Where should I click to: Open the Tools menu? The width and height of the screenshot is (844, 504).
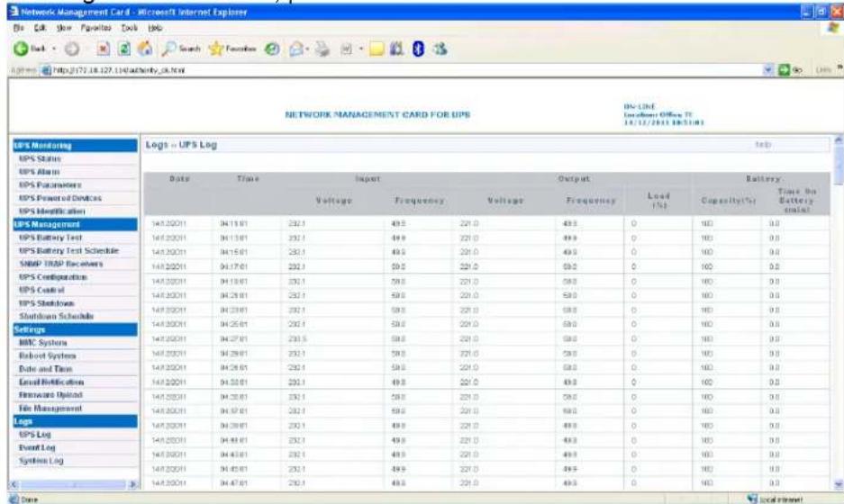129,27
